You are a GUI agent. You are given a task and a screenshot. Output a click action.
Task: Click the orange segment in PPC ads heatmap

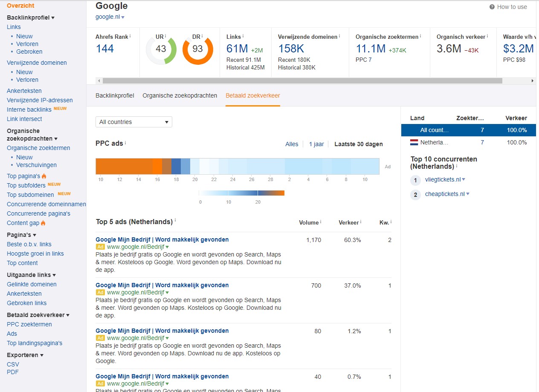pyautogui.click(x=124, y=166)
